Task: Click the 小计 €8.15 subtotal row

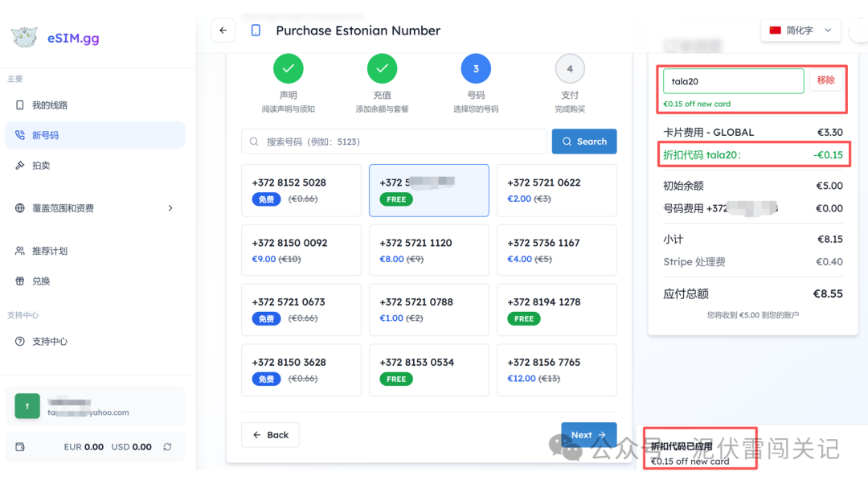Action: coord(753,240)
